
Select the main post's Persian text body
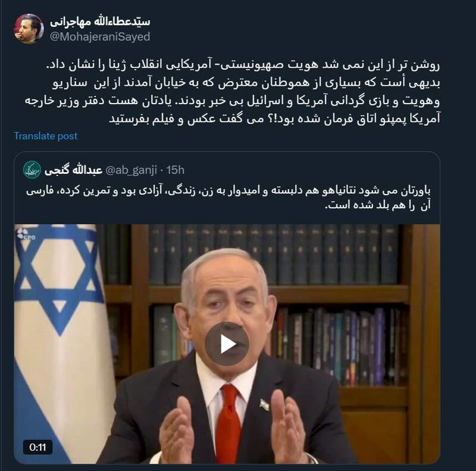(x=232, y=92)
